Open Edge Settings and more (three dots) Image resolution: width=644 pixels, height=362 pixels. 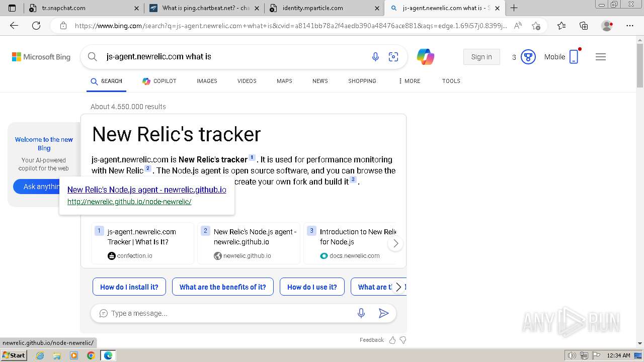pos(630,26)
